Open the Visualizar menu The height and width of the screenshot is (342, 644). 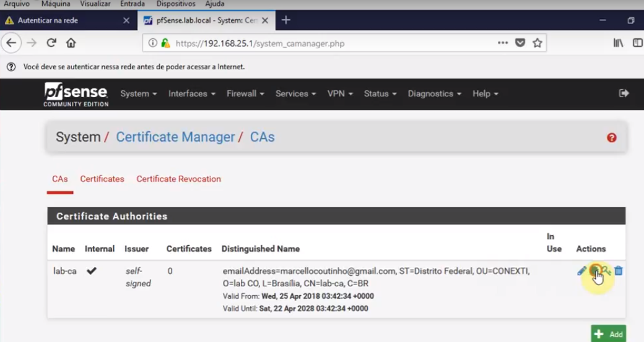point(95,4)
